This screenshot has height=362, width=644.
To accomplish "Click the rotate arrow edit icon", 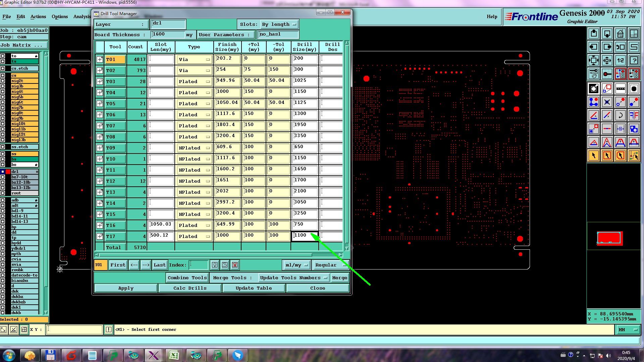I will coord(620,116).
